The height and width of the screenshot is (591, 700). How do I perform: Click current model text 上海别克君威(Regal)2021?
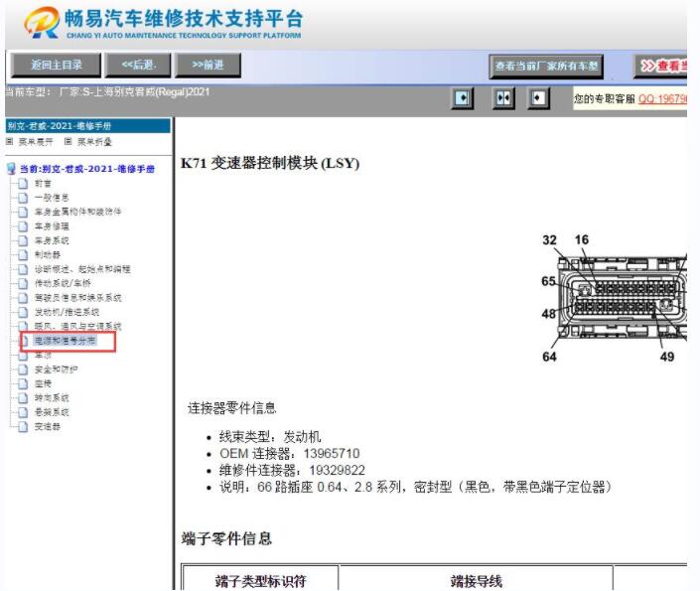(151, 92)
